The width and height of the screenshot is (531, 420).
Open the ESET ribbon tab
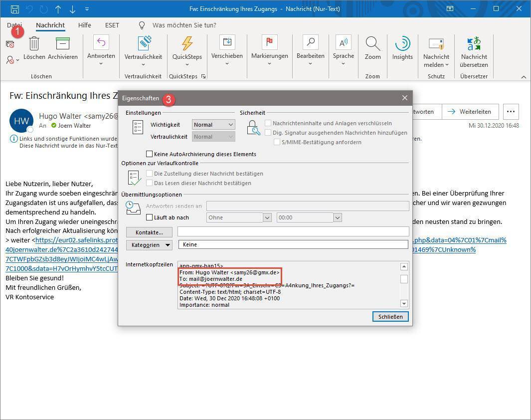coord(112,25)
